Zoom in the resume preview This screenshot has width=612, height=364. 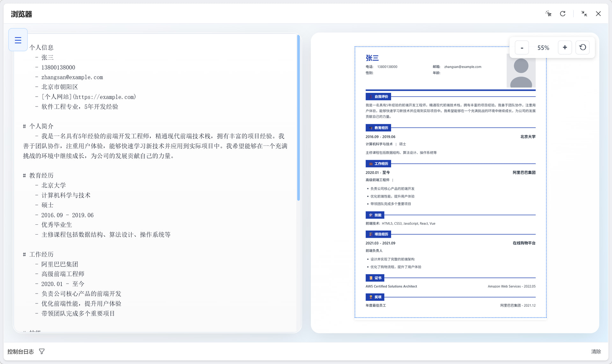[565, 47]
